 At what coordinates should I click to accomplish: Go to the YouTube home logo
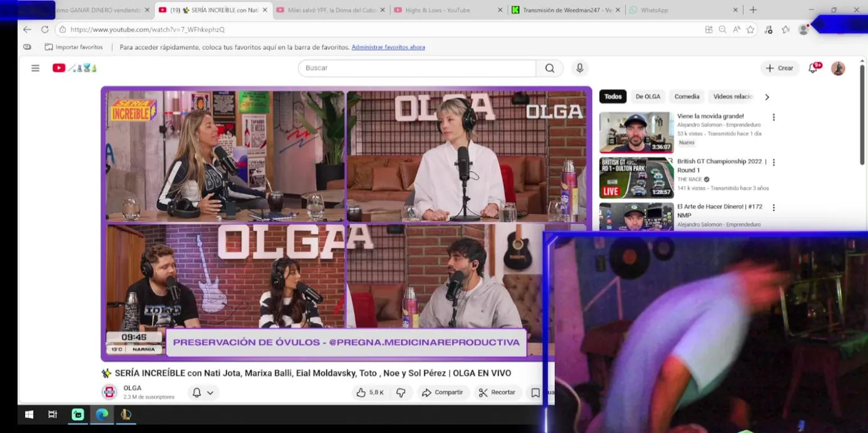click(74, 68)
